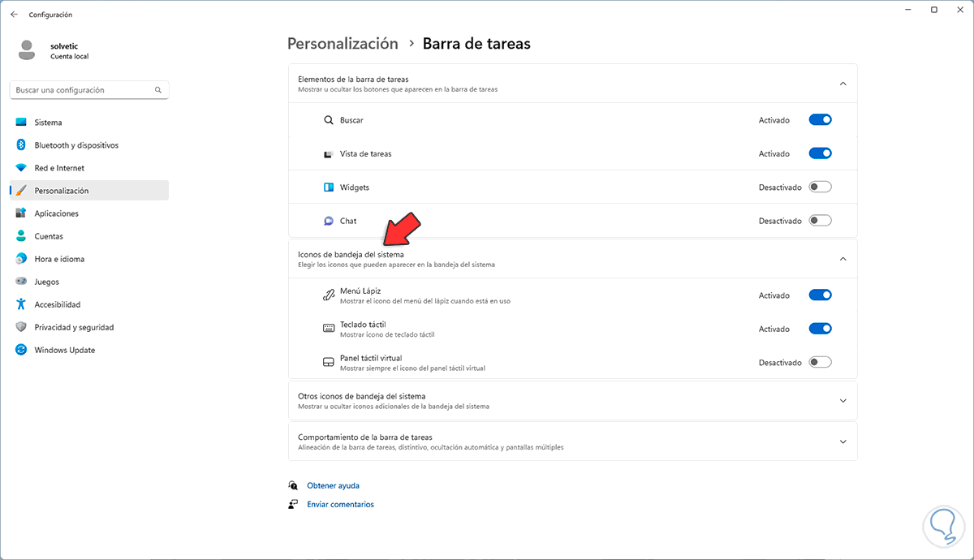Click the Bluetooth y dispositivos icon

21,145
